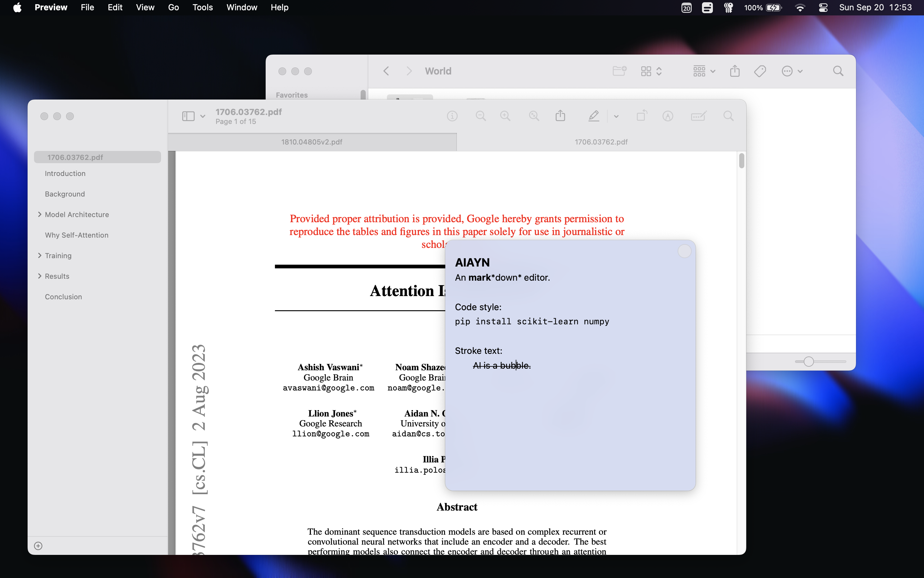Click the Preview document scrollbar thumb
The image size is (924, 578).
(x=741, y=161)
